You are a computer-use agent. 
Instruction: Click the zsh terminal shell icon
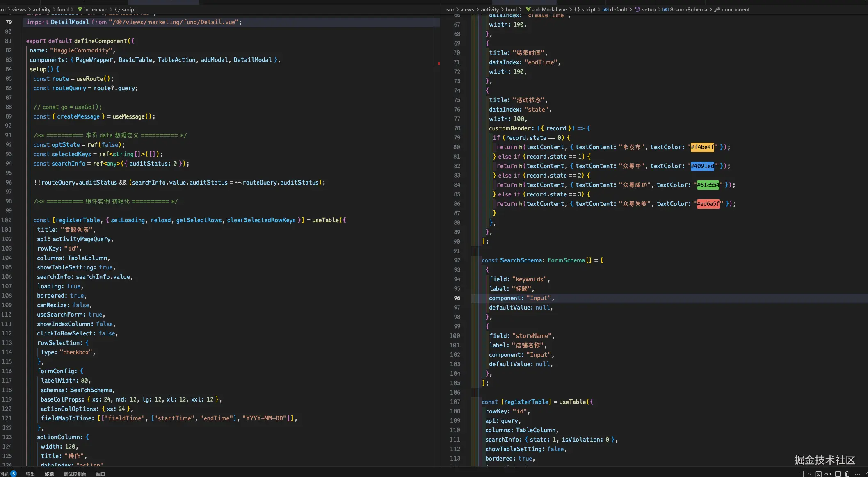tap(818, 474)
